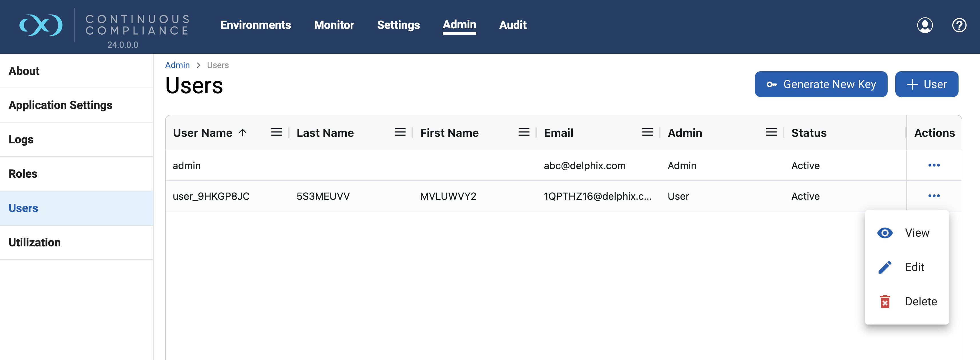Select the View eye icon in actions menu
Image resolution: width=980 pixels, height=360 pixels.
[x=884, y=233]
